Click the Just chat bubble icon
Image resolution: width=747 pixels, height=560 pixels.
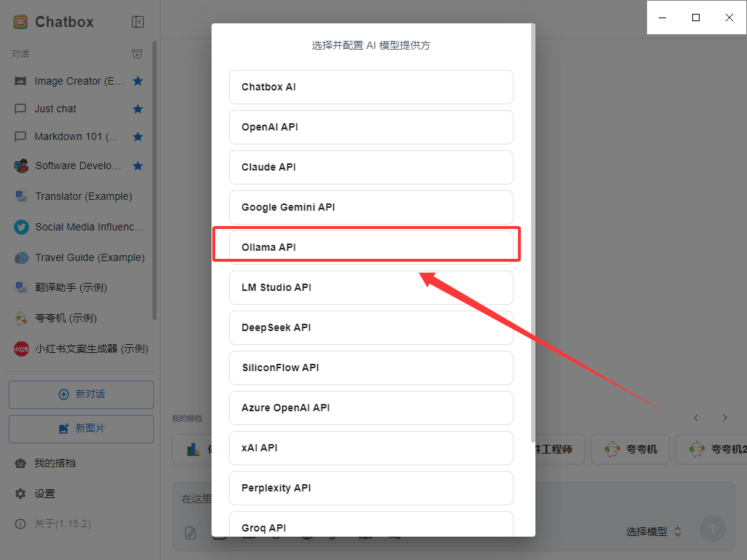pos(20,109)
